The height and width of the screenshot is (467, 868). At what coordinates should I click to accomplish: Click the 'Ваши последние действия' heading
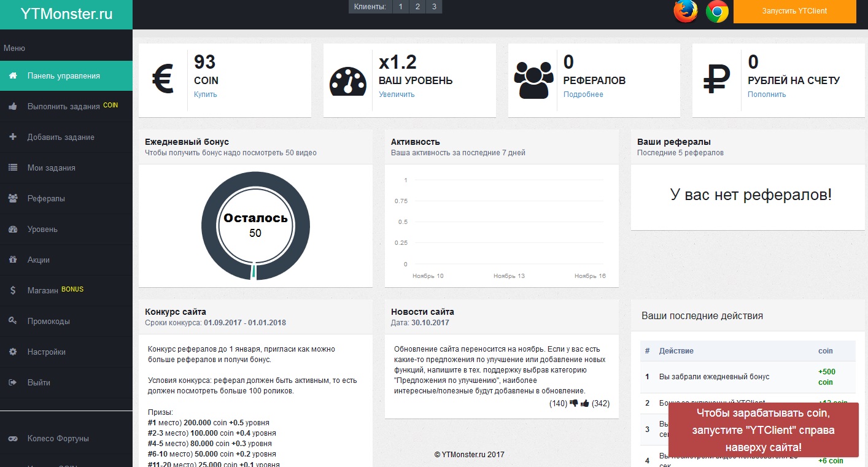click(x=702, y=316)
